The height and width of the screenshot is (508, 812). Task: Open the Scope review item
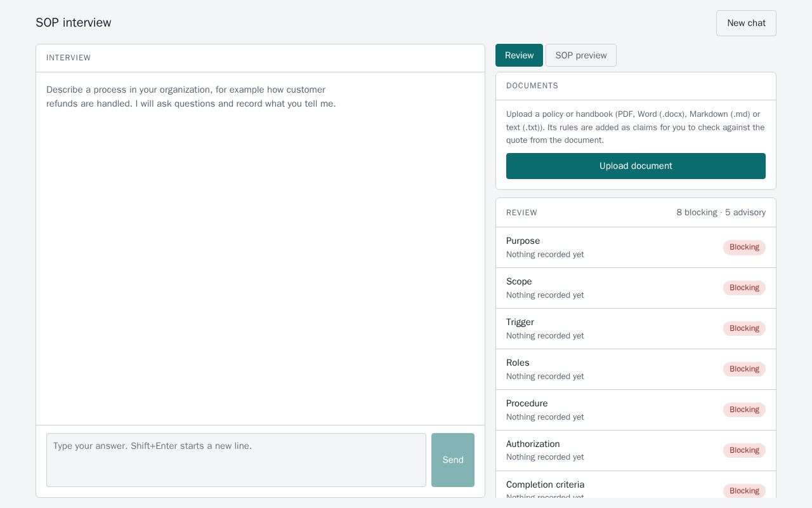(636, 288)
